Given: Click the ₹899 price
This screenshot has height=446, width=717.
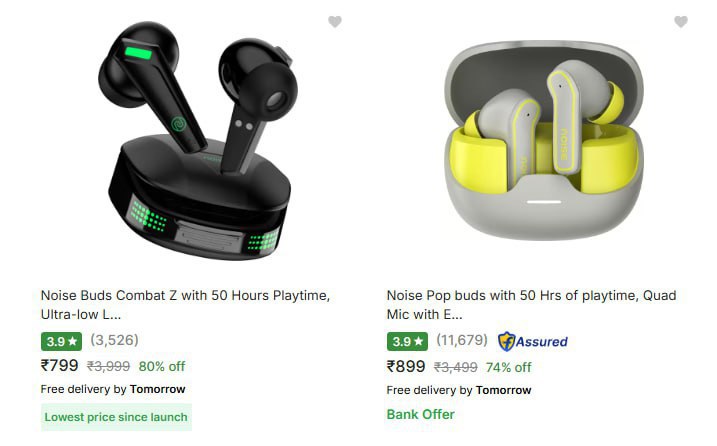Looking at the screenshot, I should point(406,366).
